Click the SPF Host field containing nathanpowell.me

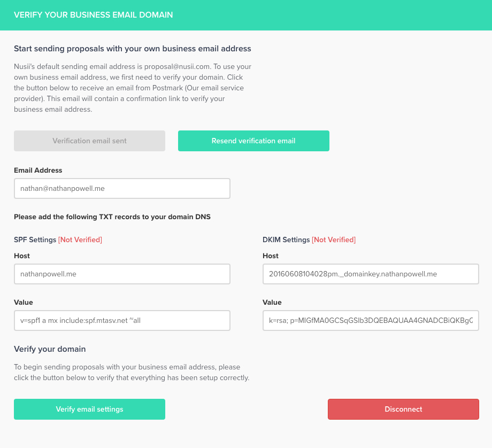pos(122,274)
